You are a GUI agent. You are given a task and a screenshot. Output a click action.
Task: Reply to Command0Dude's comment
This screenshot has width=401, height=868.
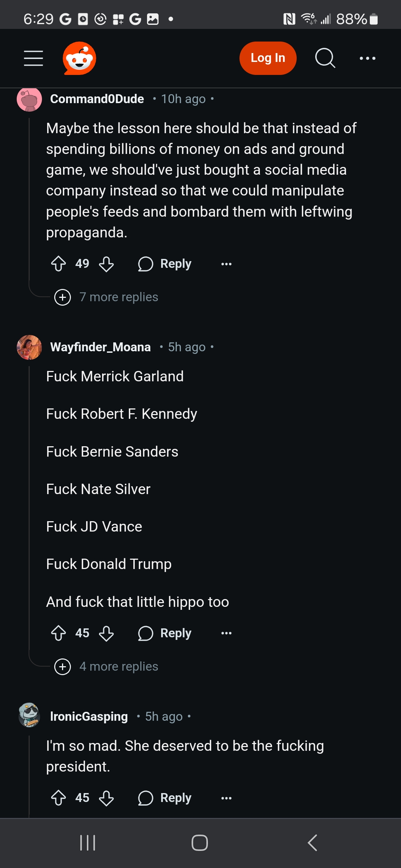click(165, 264)
